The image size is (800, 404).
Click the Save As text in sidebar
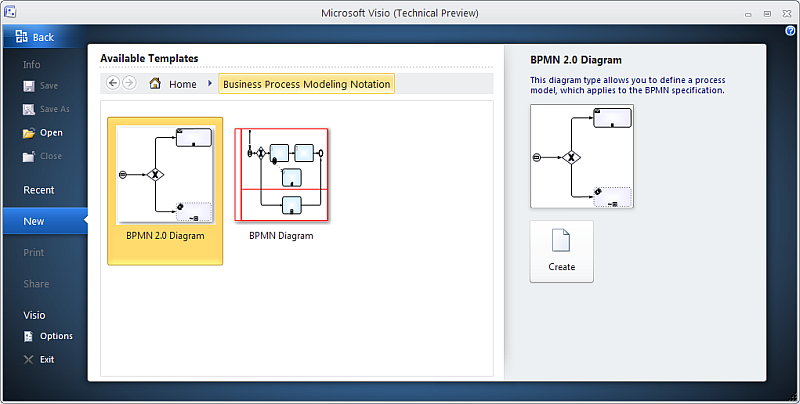55,109
